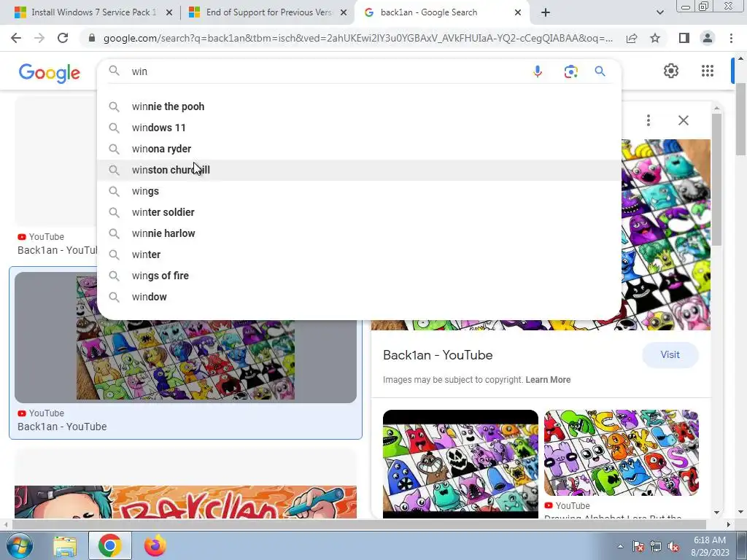This screenshot has height=560, width=747.
Task: Click the horizontal scrollbar at page bottom
Action: (359, 524)
